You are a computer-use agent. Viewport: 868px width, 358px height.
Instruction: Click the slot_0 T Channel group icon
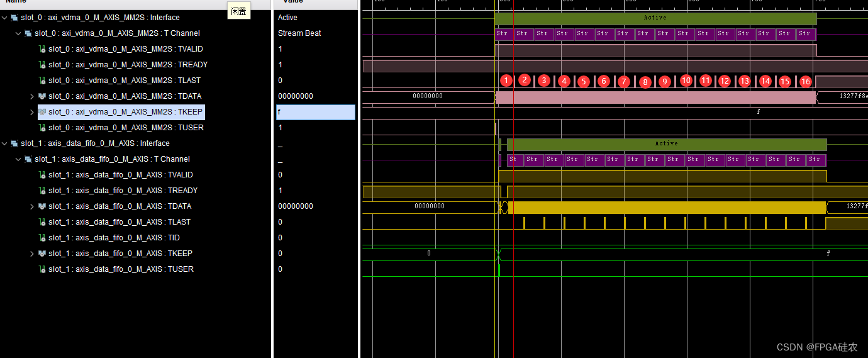[x=28, y=33]
